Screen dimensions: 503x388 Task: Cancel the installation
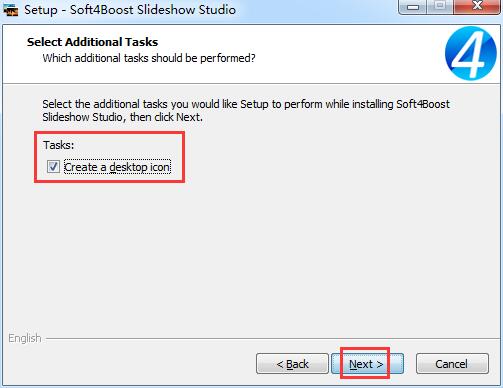click(x=452, y=364)
